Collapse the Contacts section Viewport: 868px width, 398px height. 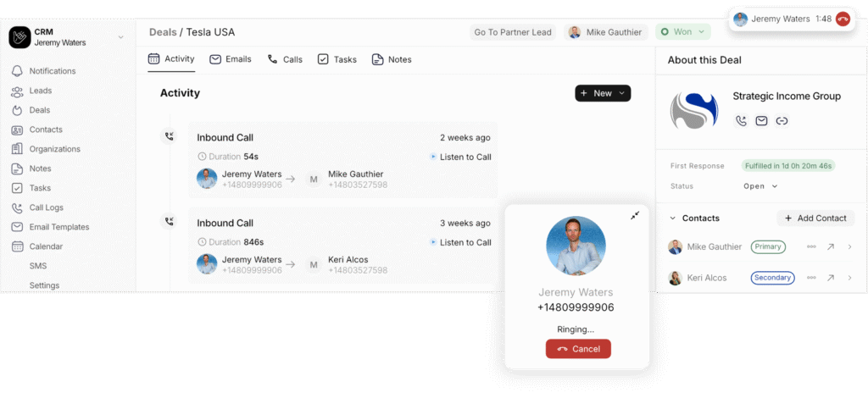click(x=672, y=218)
